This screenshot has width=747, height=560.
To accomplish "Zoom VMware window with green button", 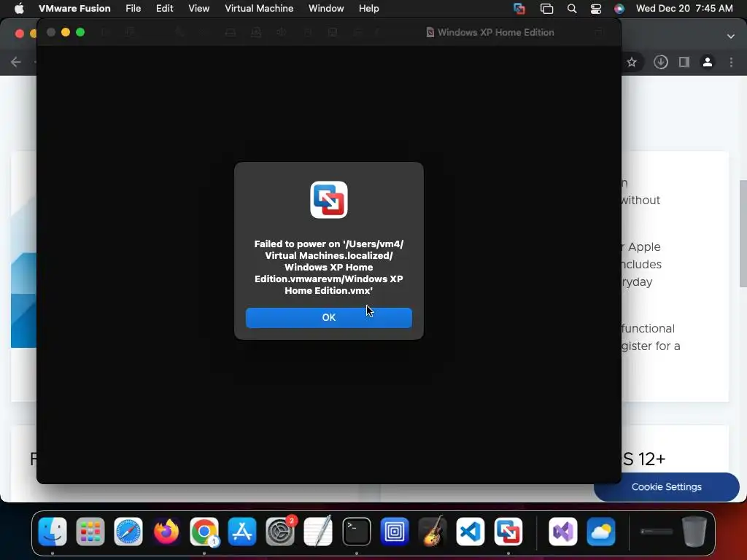I will (x=80, y=32).
